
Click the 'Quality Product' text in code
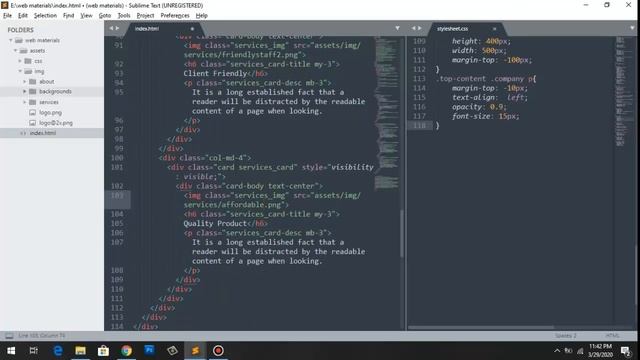pos(215,224)
